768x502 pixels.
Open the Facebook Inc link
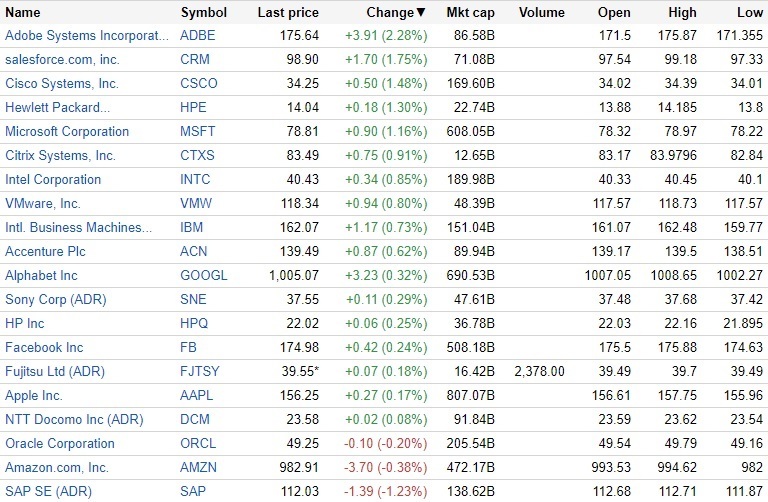[x=44, y=347]
